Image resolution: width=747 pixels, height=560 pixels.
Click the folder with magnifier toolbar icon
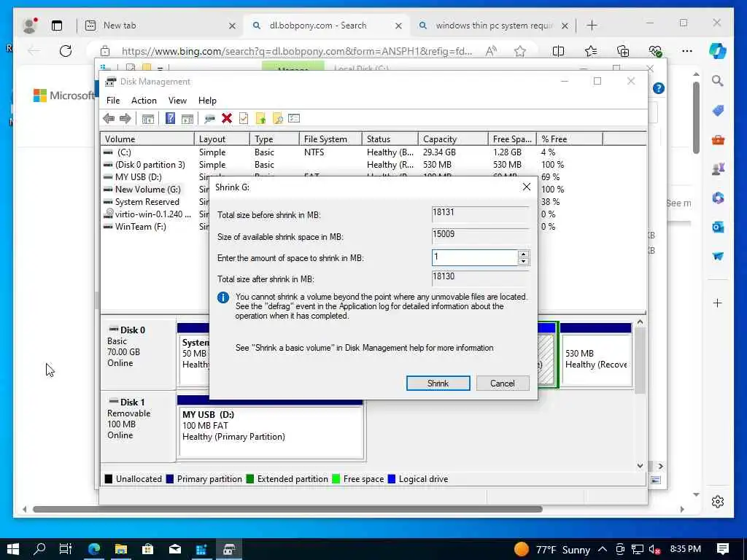[277, 119]
